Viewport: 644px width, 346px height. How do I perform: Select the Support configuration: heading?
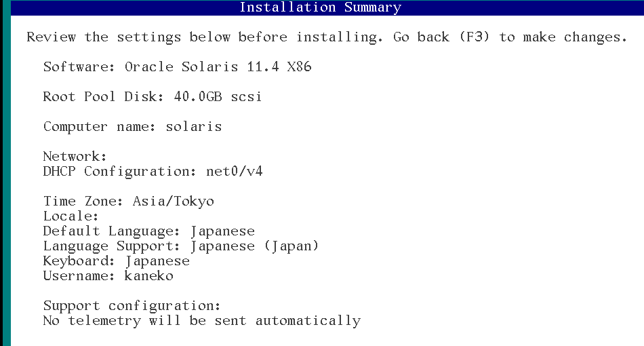coord(132,306)
